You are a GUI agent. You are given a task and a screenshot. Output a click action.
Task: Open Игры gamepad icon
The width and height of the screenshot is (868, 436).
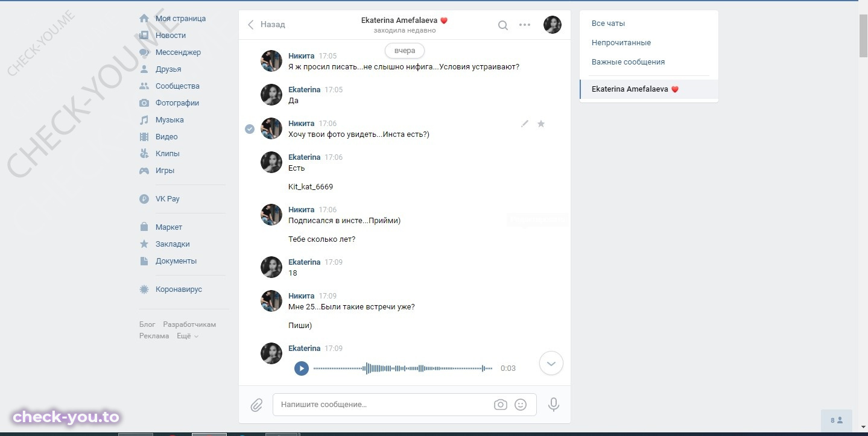click(144, 171)
